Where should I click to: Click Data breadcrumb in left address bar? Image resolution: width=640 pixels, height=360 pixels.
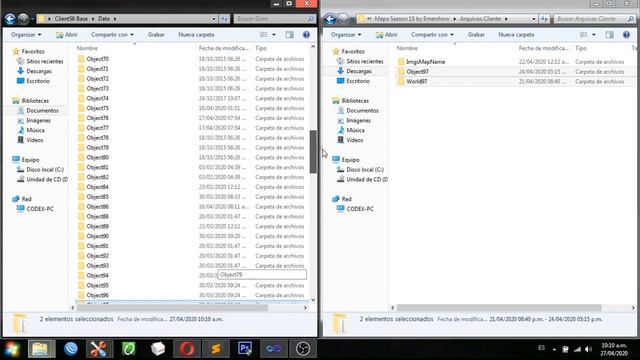pos(104,19)
